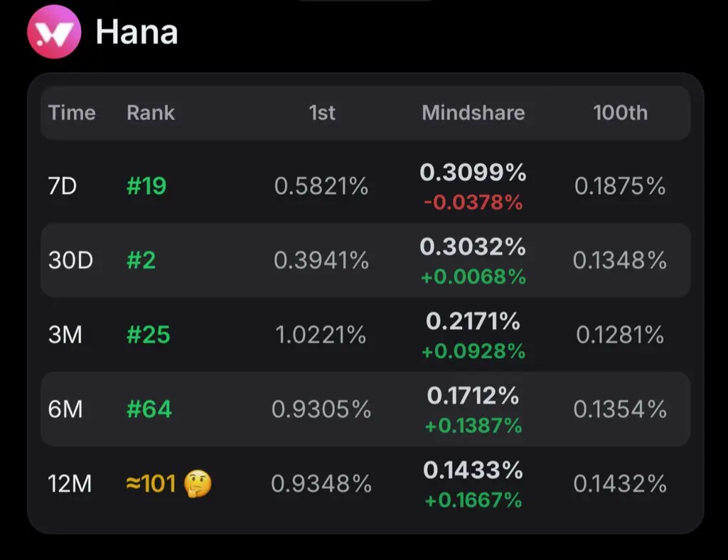Click the #25 rank value
The height and width of the screenshot is (560, 728).
point(148,335)
